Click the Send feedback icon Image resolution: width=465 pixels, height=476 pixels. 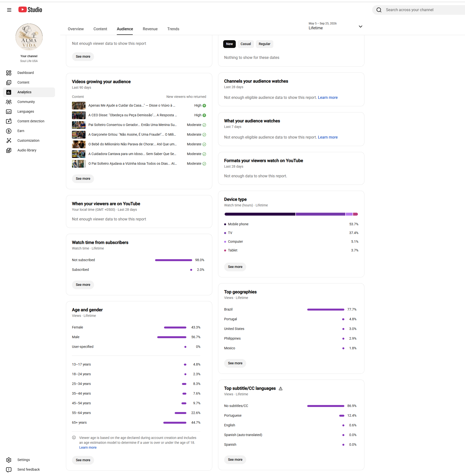click(9, 469)
